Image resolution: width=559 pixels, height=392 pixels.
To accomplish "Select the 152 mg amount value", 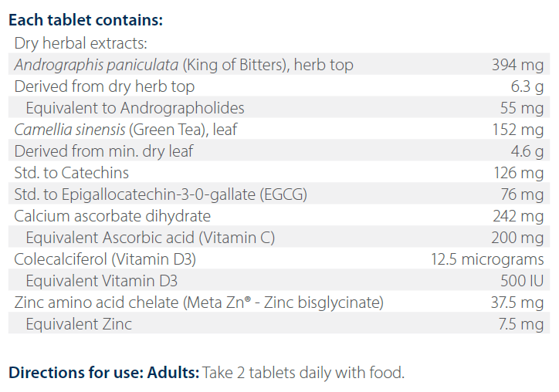I will [518, 130].
